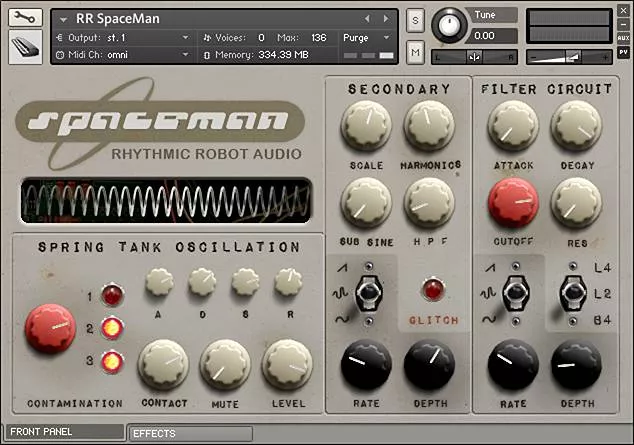
Task: Click the HARMONICS knob
Action: [429, 126]
